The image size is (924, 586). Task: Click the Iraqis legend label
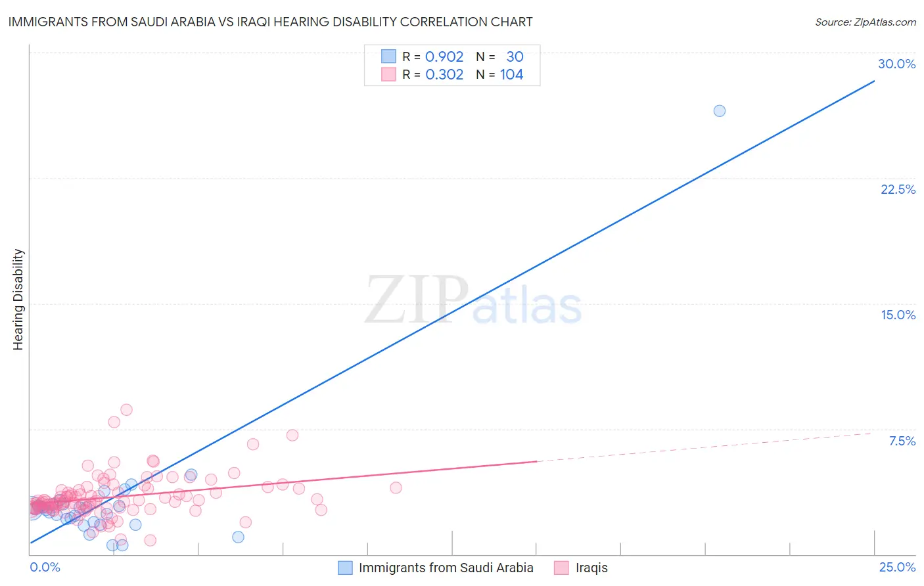[x=591, y=568]
